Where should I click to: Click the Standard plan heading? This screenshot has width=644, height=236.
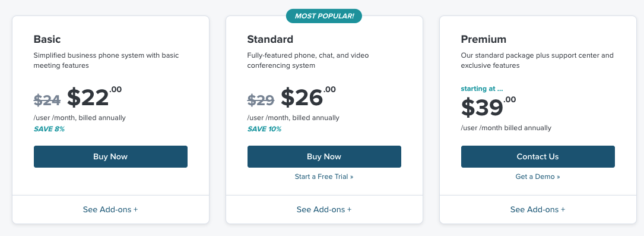coord(270,39)
